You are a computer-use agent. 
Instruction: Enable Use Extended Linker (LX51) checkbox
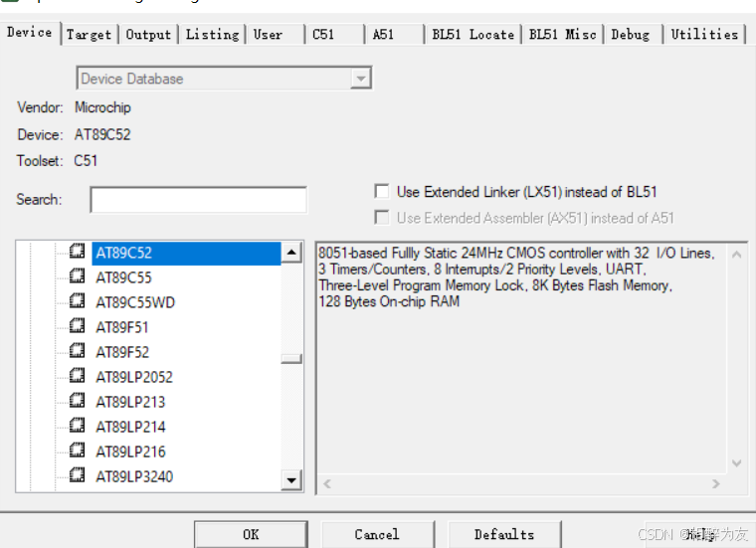(382, 191)
